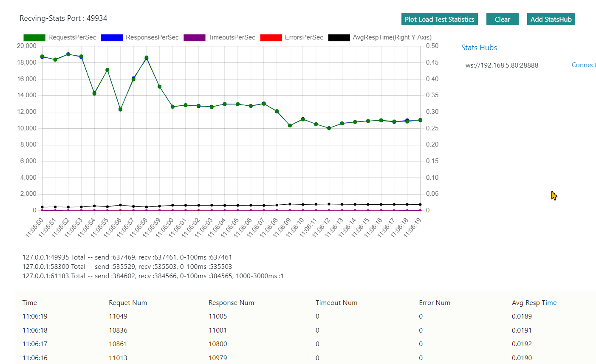The height and width of the screenshot is (364, 596).
Task: Click the Response Num column header
Action: pos(231,303)
